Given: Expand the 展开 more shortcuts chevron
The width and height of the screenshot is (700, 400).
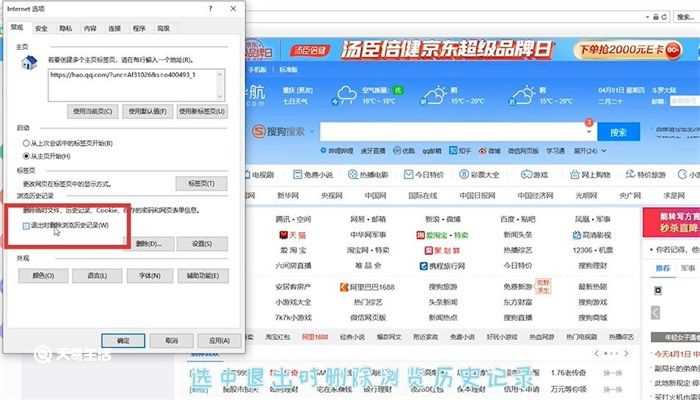Looking at the screenshot, I should (x=604, y=151).
